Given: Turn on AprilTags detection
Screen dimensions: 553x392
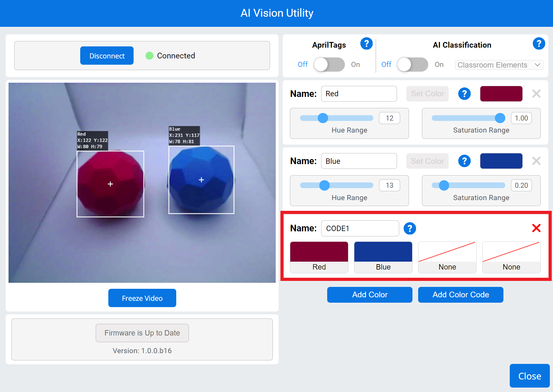Looking at the screenshot, I should pyautogui.click(x=329, y=64).
